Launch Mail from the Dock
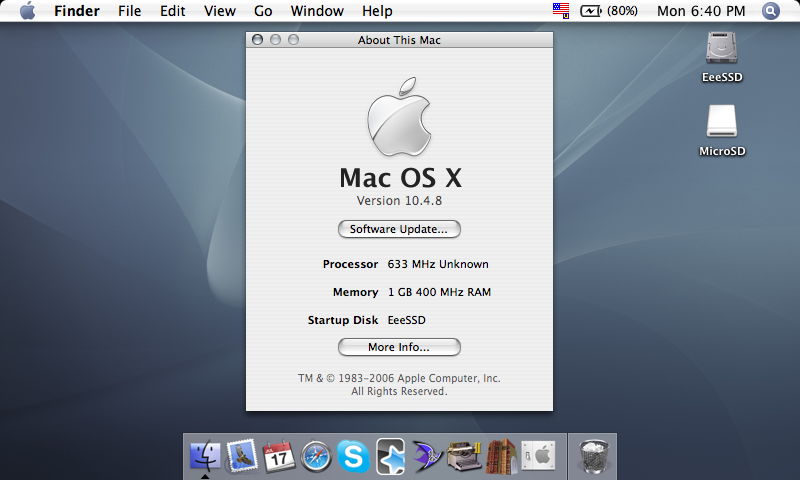Image resolution: width=800 pixels, height=480 pixels. (x=241, y=455)
